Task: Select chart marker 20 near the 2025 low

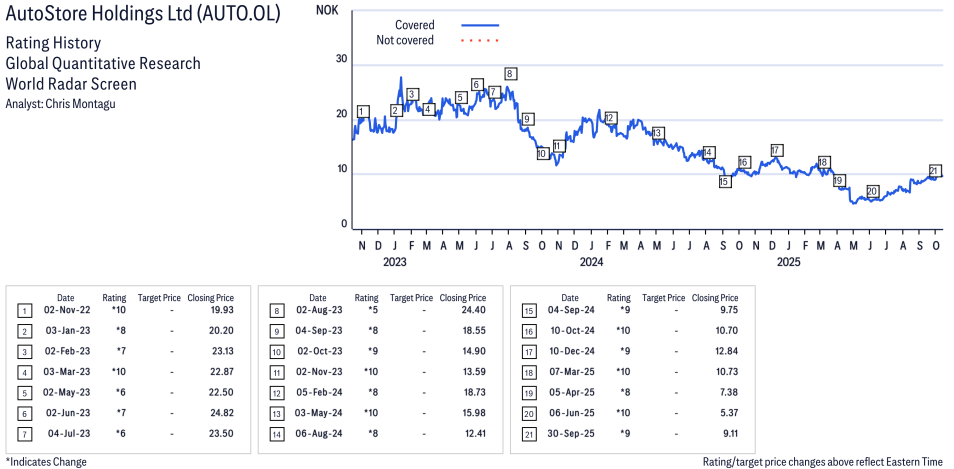Action: click(872, 191)
